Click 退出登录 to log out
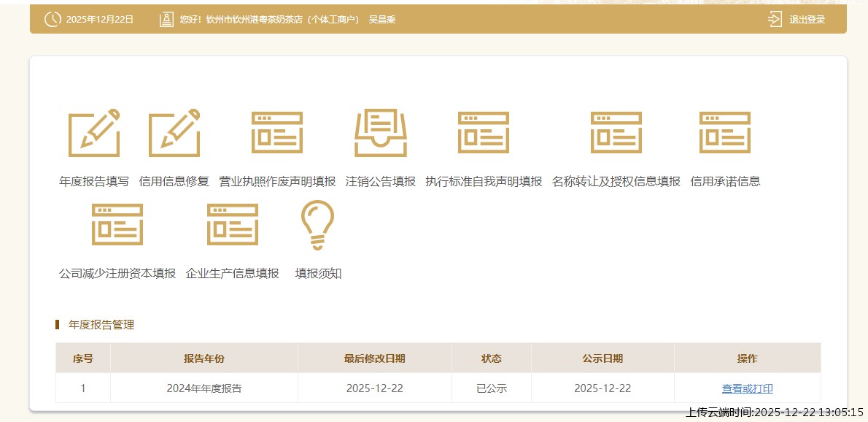The image size is (868, 422). 807,20
